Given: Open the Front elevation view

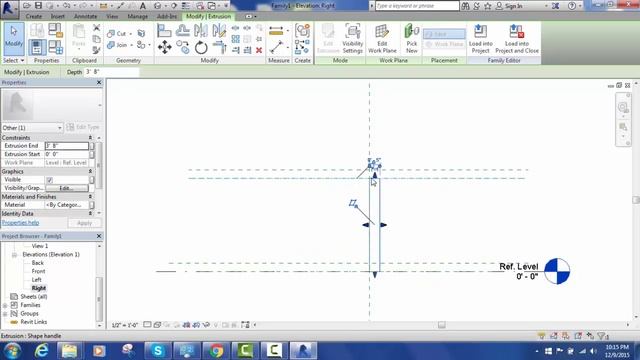Looking at the screenshot, I should [x=38, y=271].
